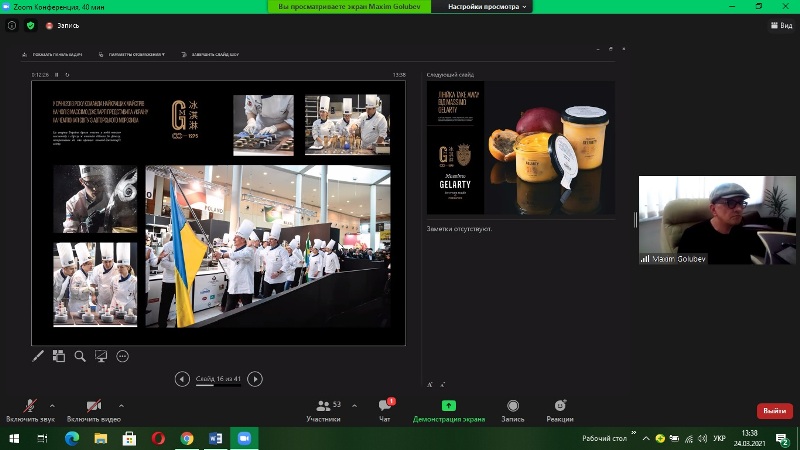This screenshot has height=450, width=800.
Task: Expand the arrow next to Участники
Action: 354,404
